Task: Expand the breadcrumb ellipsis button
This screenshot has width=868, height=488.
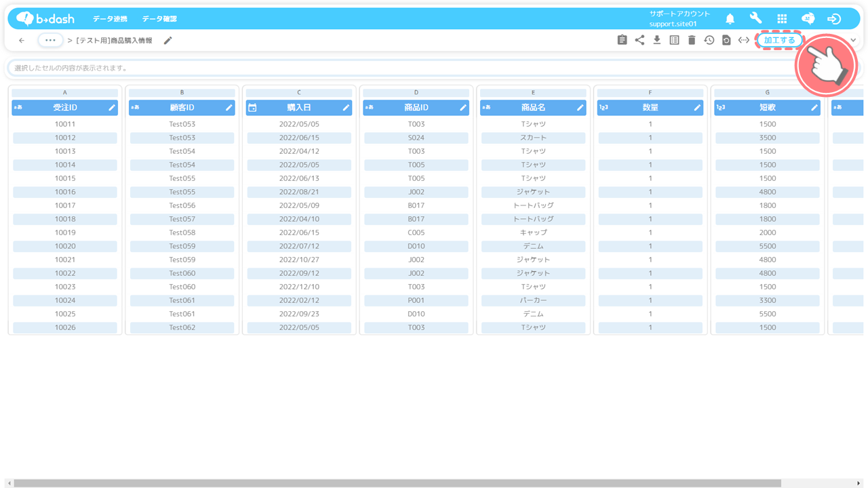Action: pyautogui.click(x=50, y=41)
